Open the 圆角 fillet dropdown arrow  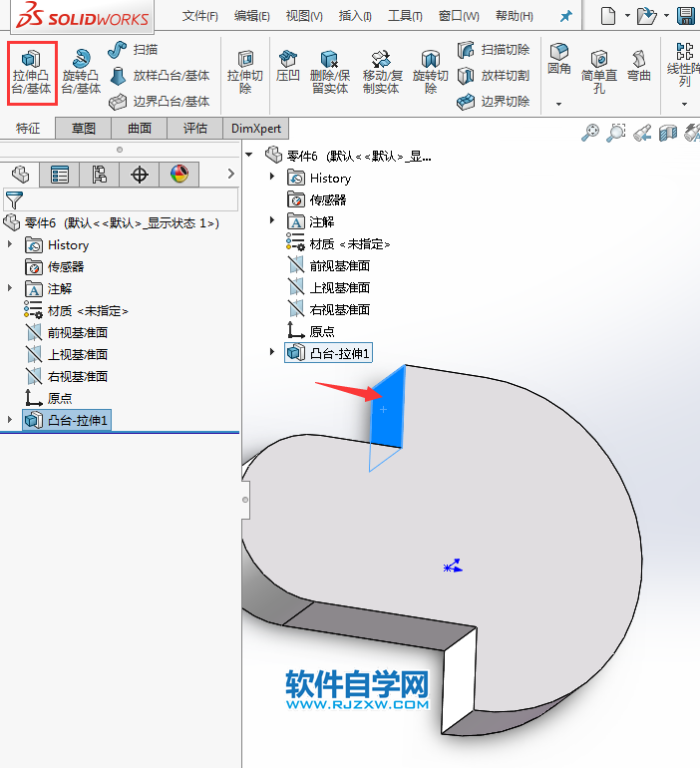[559, 104]
